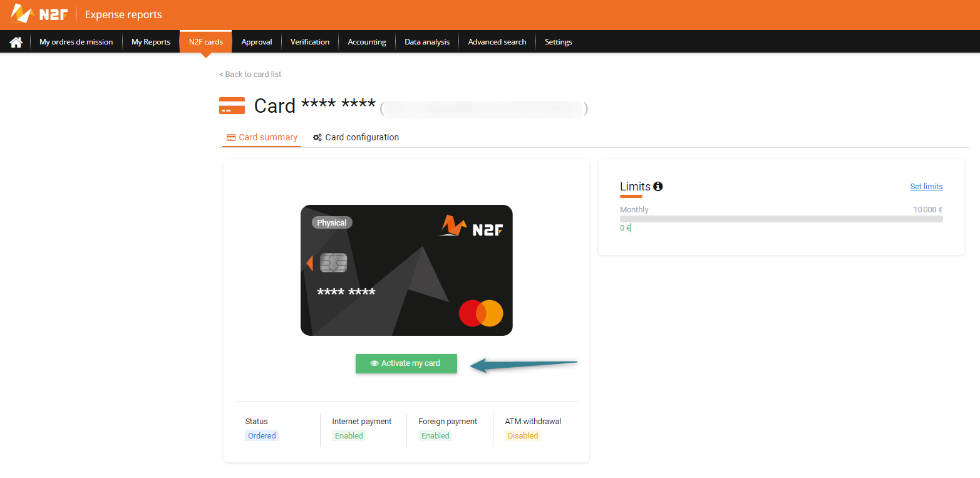This screenshot has height=478, width=980.
Task: Go to My Reports
Action: coord(151,42)
